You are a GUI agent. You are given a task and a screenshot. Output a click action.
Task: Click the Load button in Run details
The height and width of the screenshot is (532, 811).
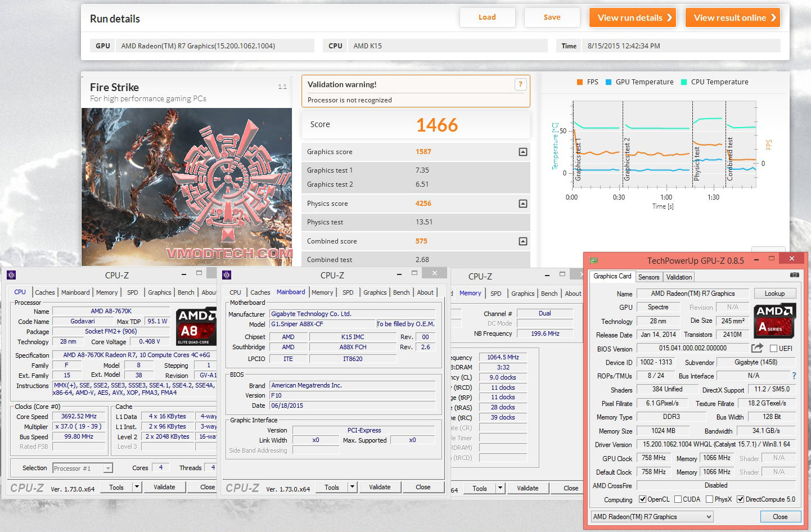(487, 17)
